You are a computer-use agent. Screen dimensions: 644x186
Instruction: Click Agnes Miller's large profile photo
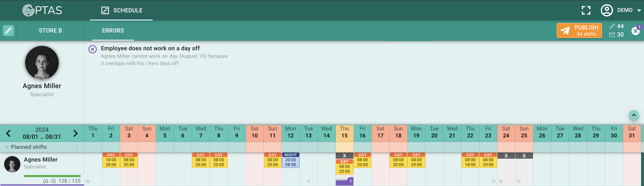pyautogui.click(x=42, y=62)
